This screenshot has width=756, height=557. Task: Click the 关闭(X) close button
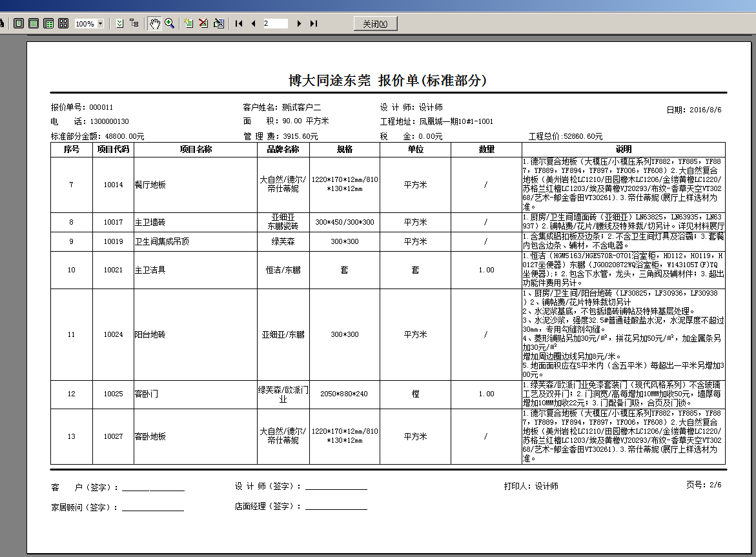pos(375,24)
